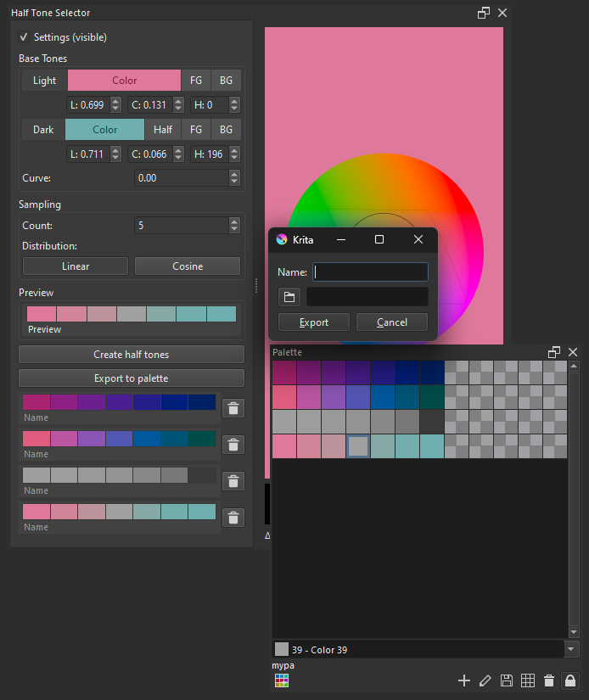Delete the first purple-blue half tone row
Image resolution: width=589 pixels, height=700 pixels.
tap(234, 408)
